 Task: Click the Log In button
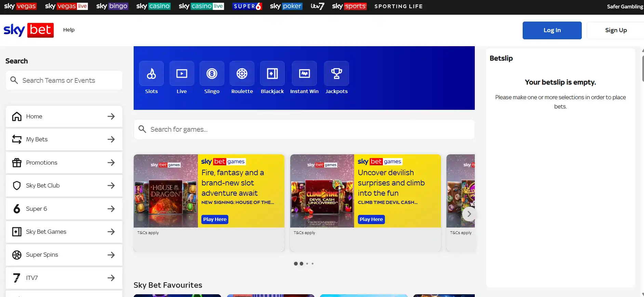[x=552, y=30]
